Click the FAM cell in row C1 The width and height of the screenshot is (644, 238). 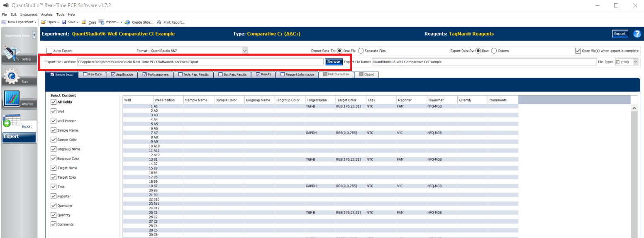click(412, 213)
